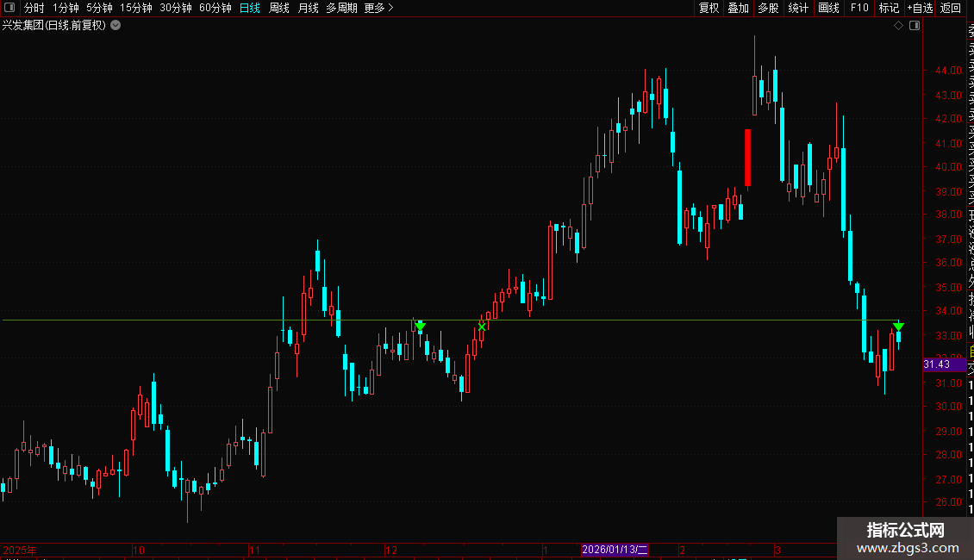The width and height of the screenshot is (974, 560).
Task: Expand the 兴发集团 title dropdown arrow
Action: click(x=116, y=26)
